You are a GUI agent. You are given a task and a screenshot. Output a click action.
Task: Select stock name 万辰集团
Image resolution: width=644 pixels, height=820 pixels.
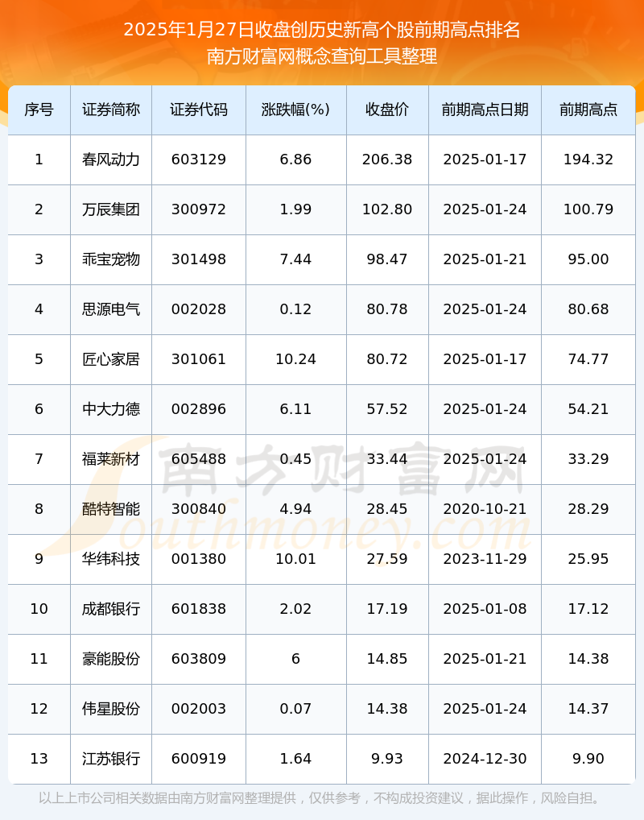[111, 209]
